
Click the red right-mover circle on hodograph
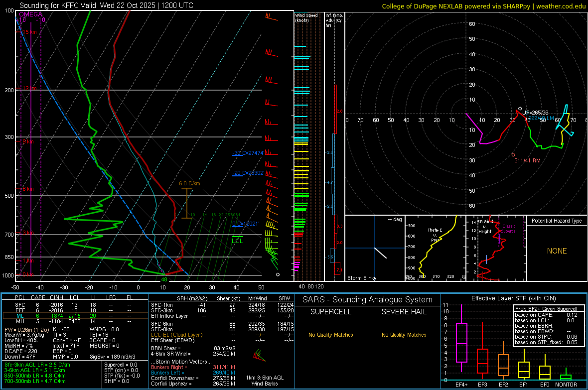(x=513, y=154)
